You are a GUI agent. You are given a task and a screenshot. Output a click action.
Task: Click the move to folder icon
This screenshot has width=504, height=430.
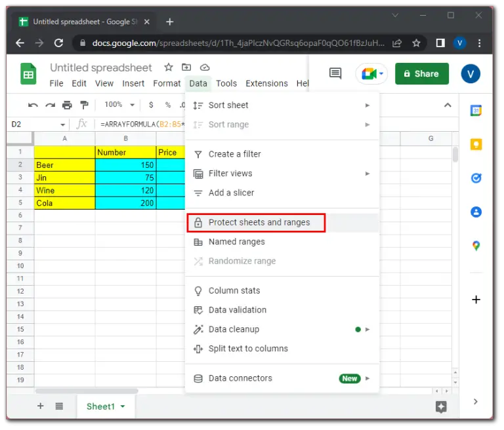(x=186, y=68)
